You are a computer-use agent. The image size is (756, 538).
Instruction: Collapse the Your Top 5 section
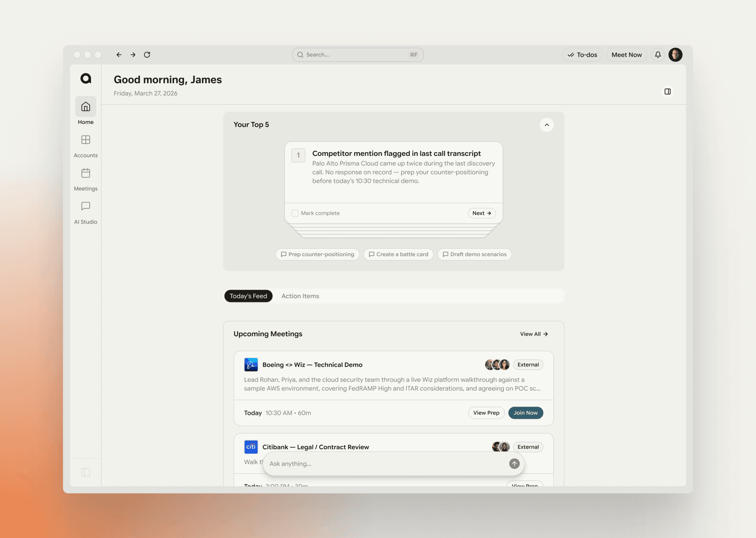tap(547, 125)
